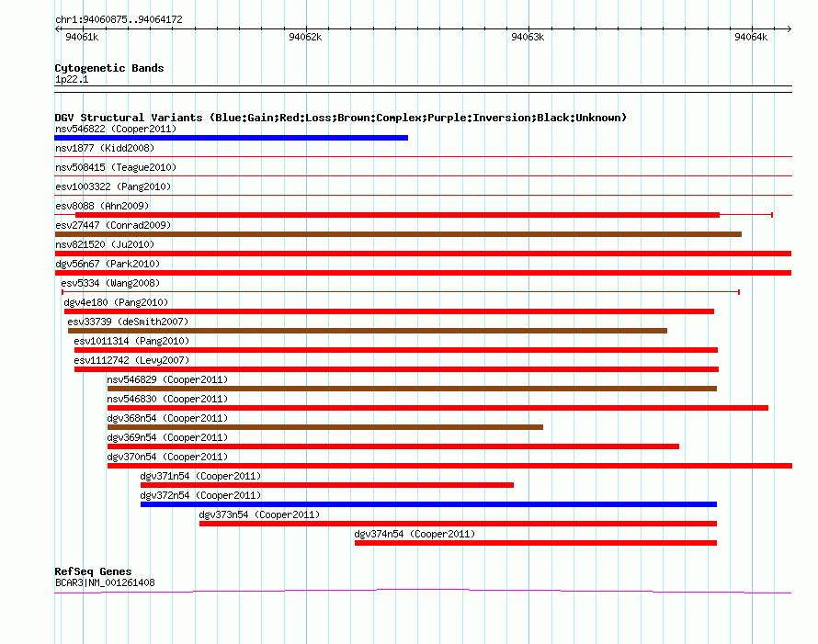Select the esv27447 brown complex bar

tap(398, 234)
